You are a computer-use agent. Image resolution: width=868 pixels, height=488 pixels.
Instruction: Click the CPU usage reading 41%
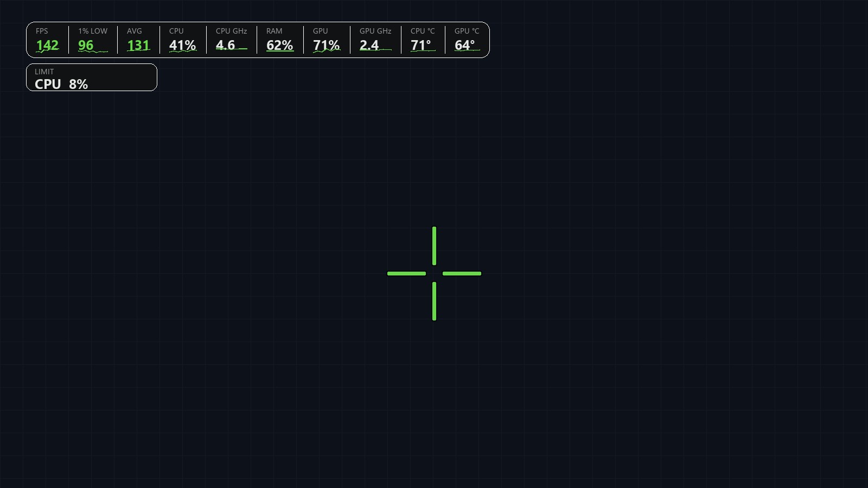click(182, 46)
